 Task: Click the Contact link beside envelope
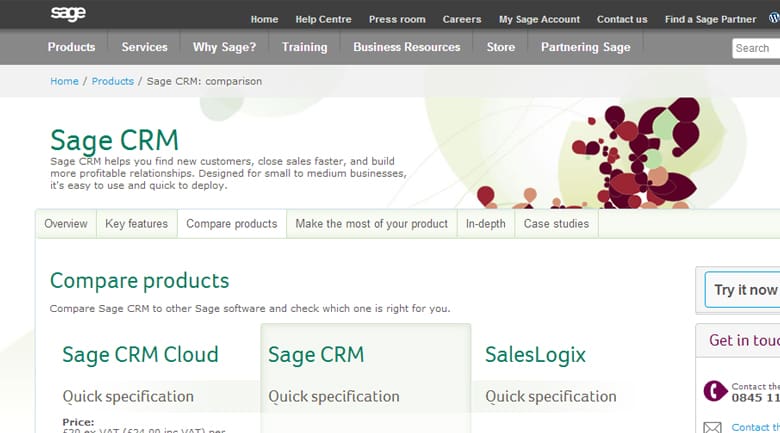756,427
